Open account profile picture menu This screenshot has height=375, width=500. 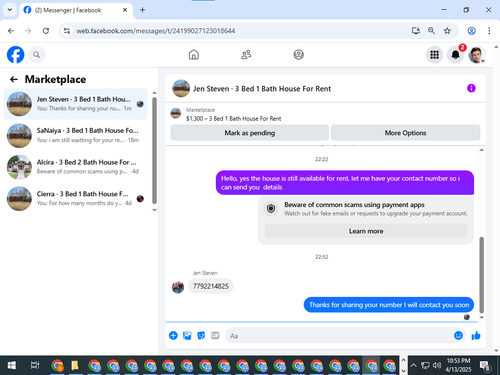[x=477, y=55]
